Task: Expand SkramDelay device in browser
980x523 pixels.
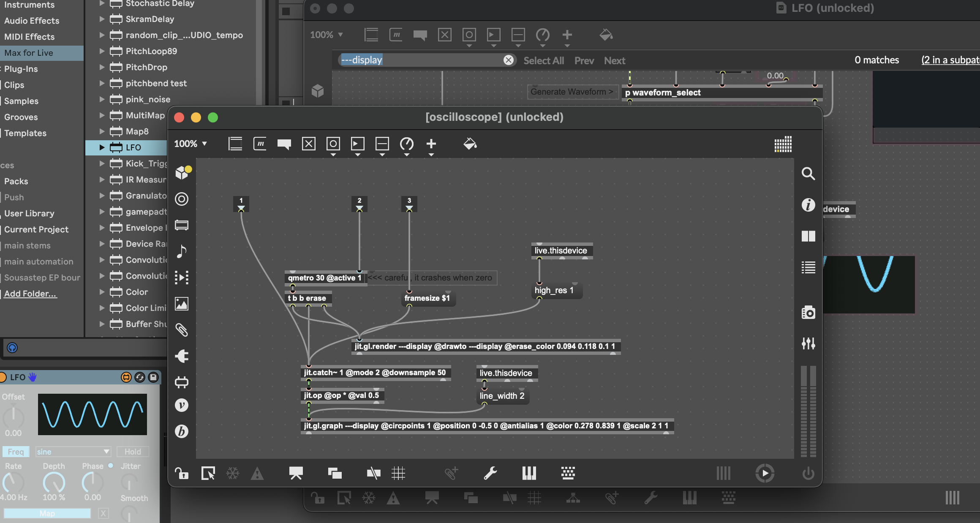Action: pos(102,19)
